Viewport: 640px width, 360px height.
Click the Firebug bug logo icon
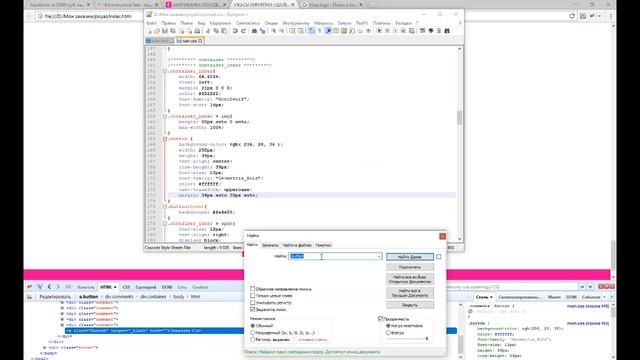click(x=29, y=287)
